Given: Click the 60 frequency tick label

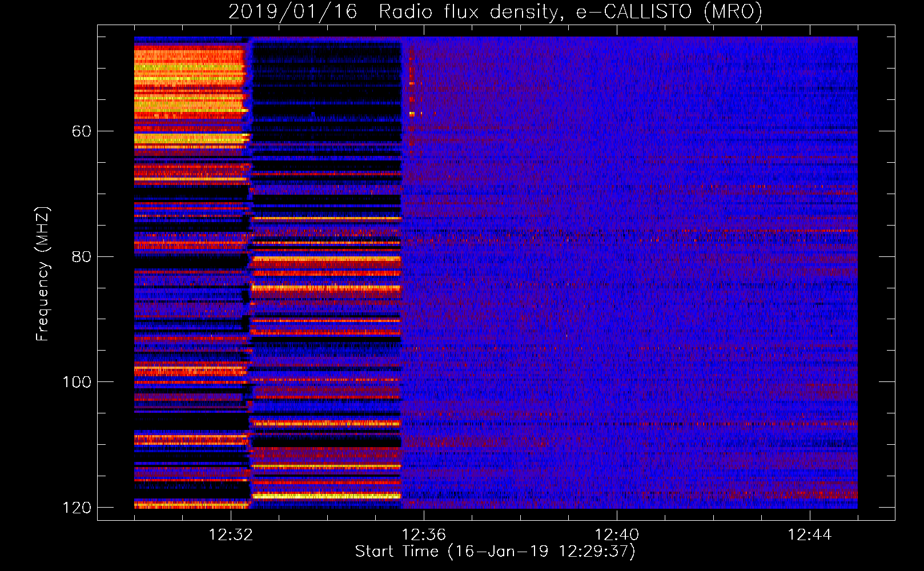Looking at the screenshot, I should (x=82, y=131).
